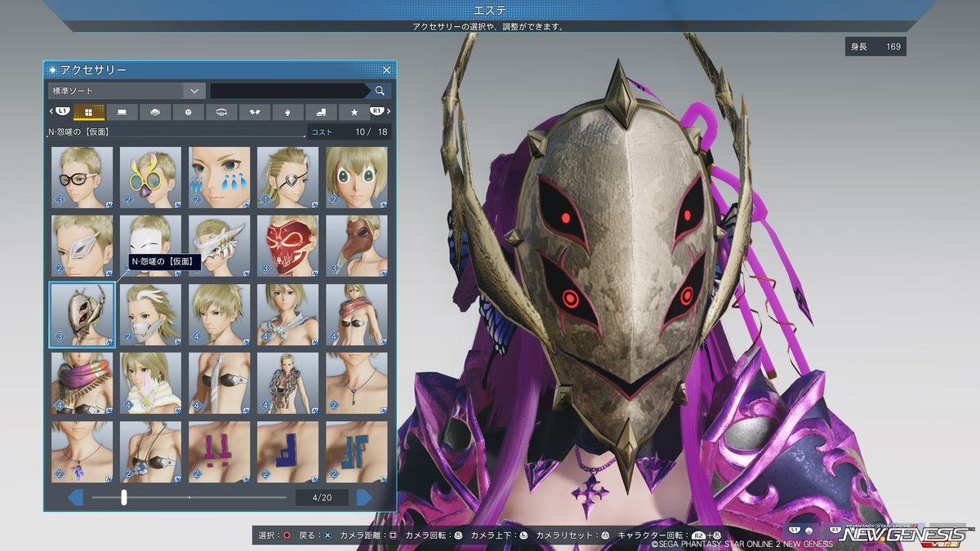Choose the magenta chest tattoo accessory
The width and height of the screenshot is (980, 551).
(x=219, y=451)
